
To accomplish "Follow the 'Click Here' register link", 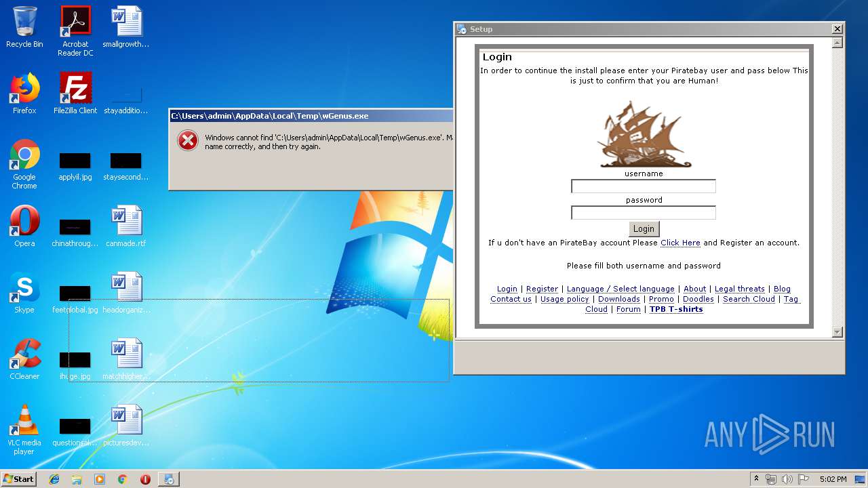I will [680, 243].
